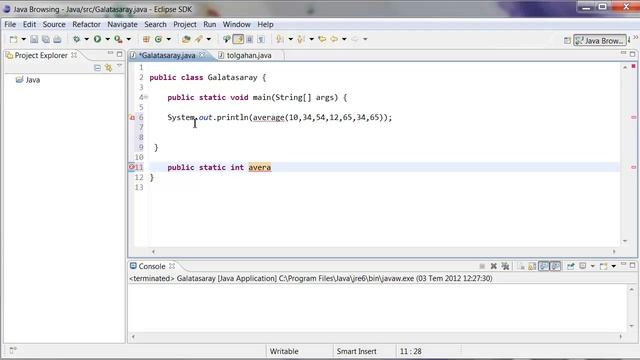This screenshot has height=360, width=640.
Task: Click the New Java Package icon
Action: coord(146,39)
